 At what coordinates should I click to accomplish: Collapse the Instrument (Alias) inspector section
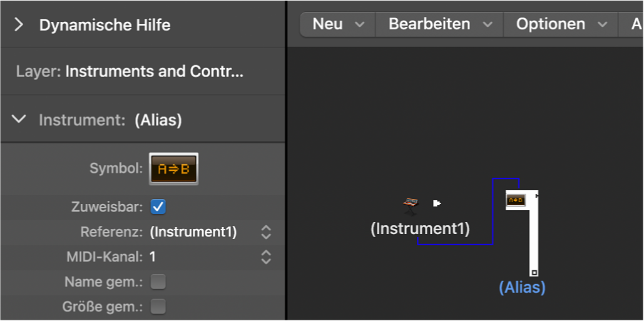pyautogui.click(x=19, y=119)
